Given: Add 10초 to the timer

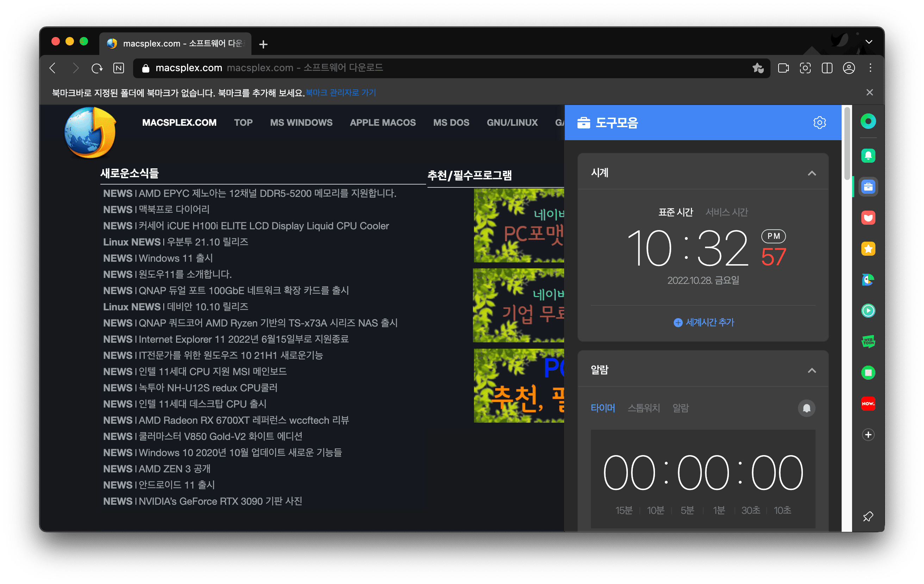Looking at the screenshot, I should coord(782,510).
